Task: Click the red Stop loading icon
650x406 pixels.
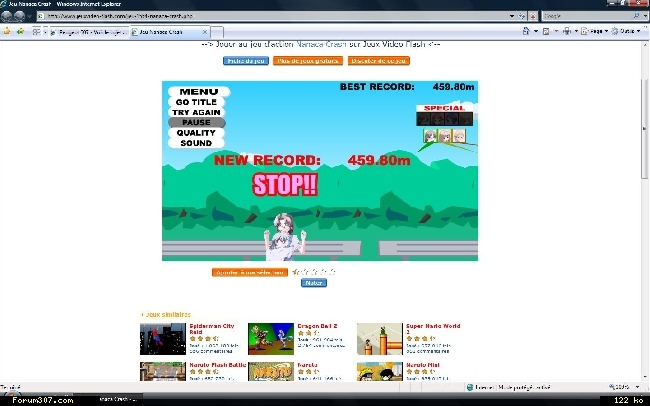Action: (533, 16)
